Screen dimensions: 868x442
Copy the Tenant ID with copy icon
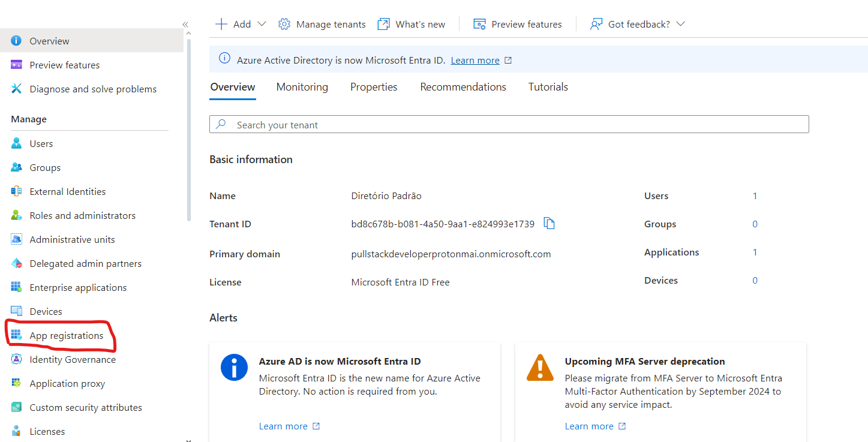[549, 224]
